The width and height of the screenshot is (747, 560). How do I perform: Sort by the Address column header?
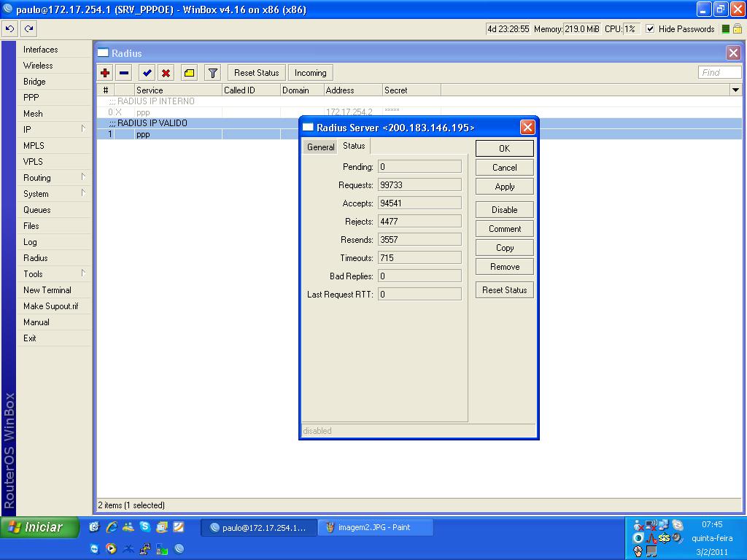click(352, 90)
